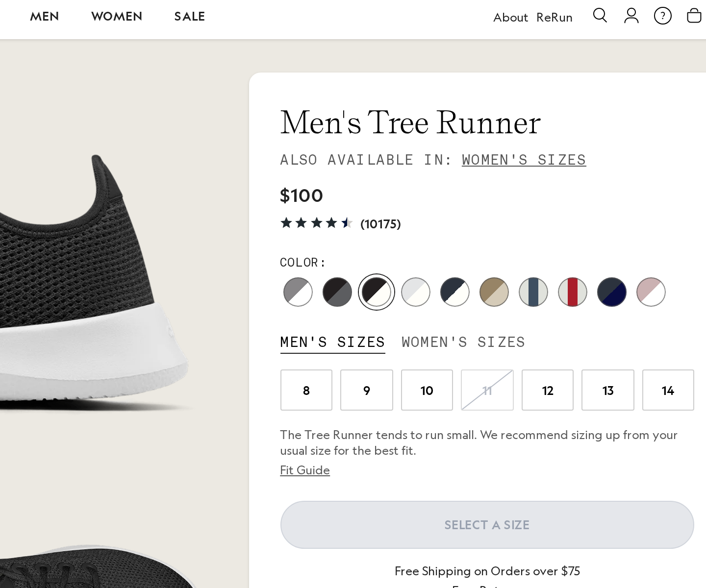
Task: Select size 8
Action: [306, 390]
